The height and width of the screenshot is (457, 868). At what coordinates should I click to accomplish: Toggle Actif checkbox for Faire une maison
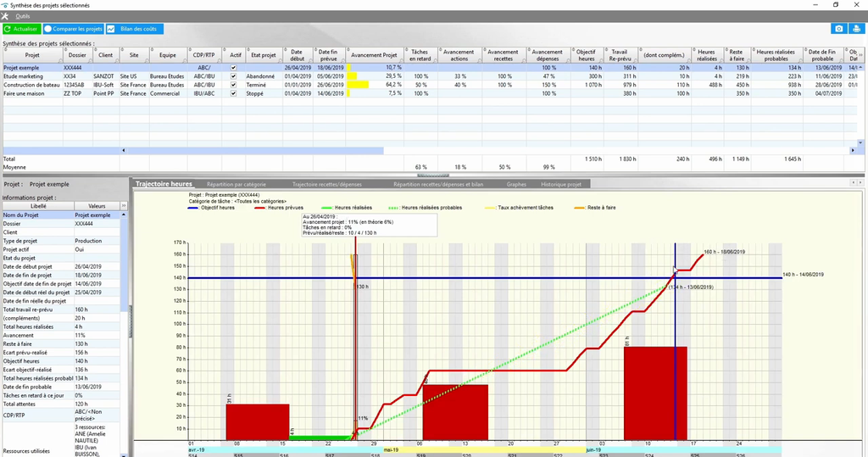click(234, 93)
